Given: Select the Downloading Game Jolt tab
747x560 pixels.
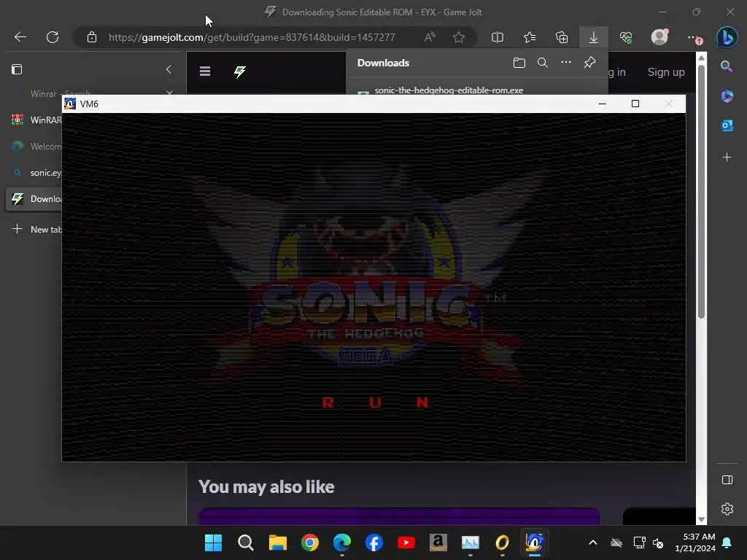Looking at the screenshot, I should 34,199.
